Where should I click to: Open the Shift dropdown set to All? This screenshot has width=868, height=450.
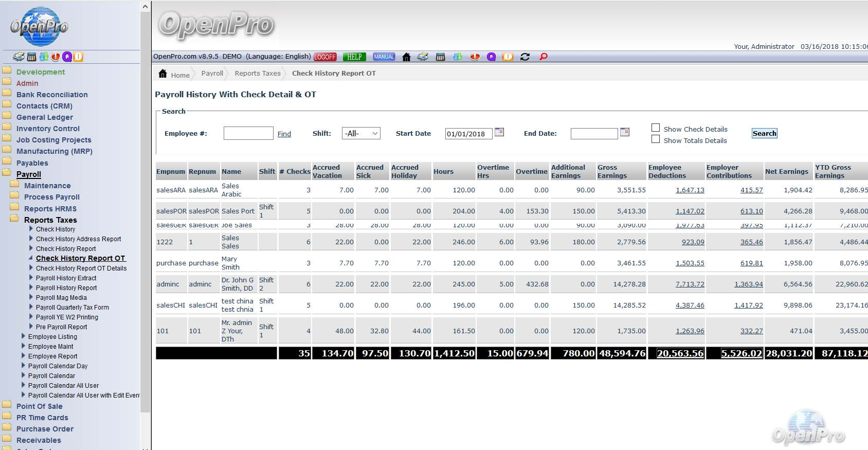(x=361, y=134)
